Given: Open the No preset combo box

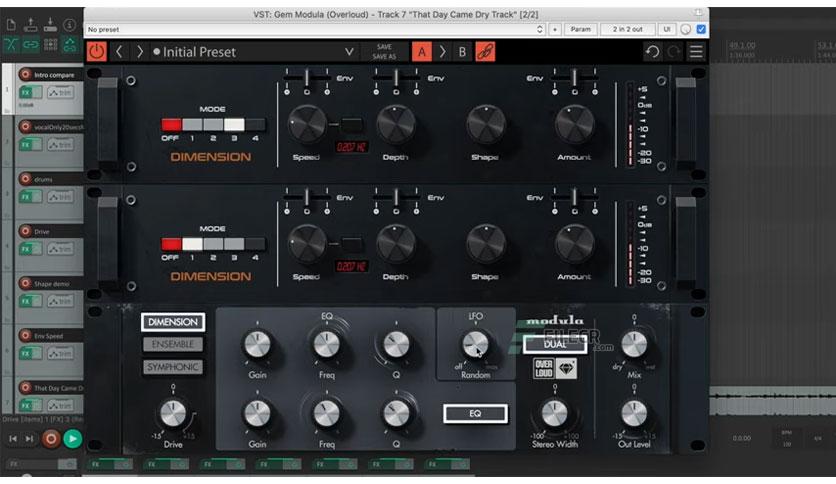Looking at the screenshot, I should pos(315,29).
